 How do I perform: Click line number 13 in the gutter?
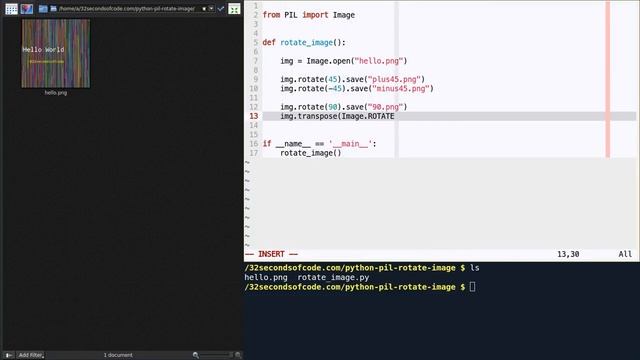click(x=253, y=116)
